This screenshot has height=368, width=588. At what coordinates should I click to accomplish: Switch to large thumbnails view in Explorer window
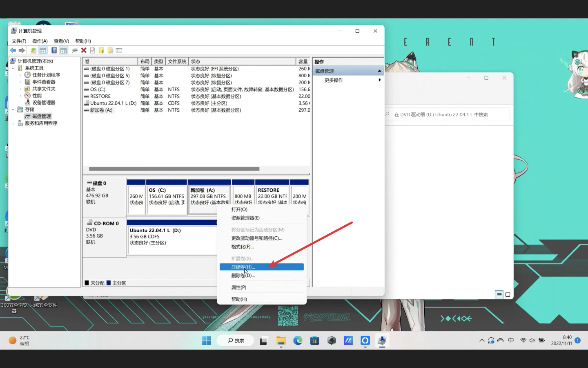(x=508, y=295)
